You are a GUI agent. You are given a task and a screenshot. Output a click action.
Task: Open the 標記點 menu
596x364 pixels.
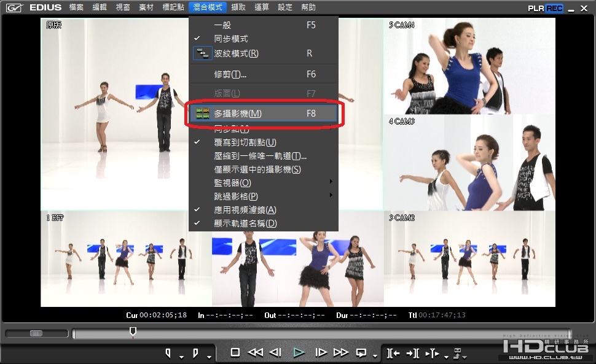[173, 7]
